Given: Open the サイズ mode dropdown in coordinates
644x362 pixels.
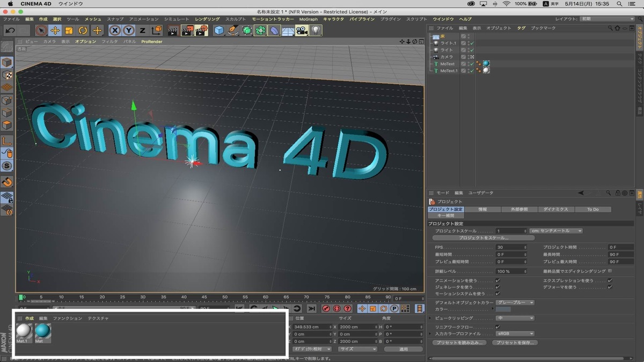Looking at the screenshot, I should (x=358, y=349).
